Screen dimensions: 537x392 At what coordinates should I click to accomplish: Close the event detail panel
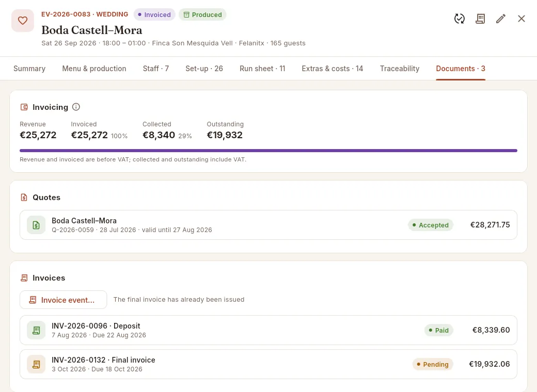(x=521, y=19)
